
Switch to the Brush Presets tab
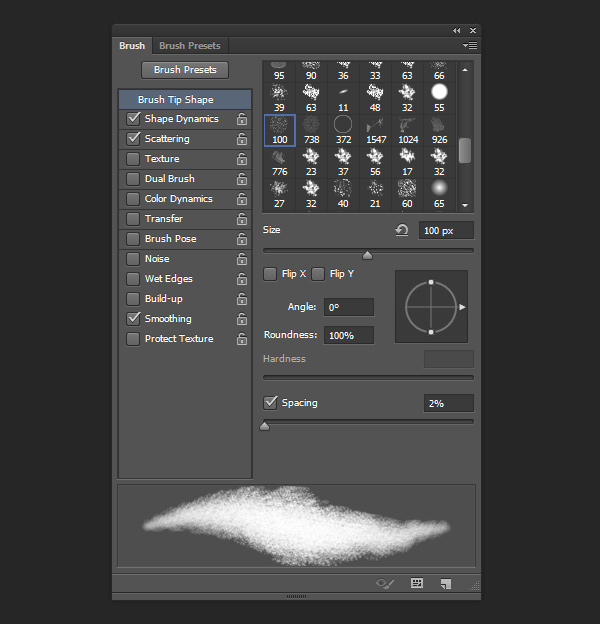pos(190,46)
